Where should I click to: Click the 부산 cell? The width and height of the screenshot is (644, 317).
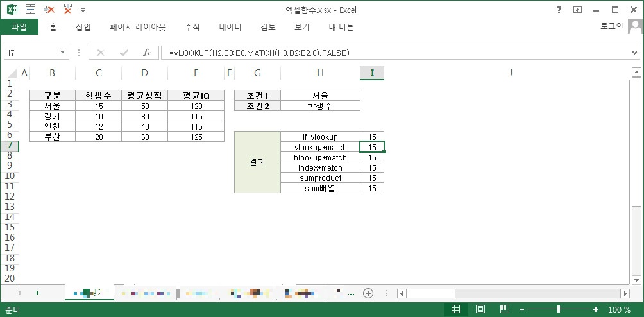point(52,137)
